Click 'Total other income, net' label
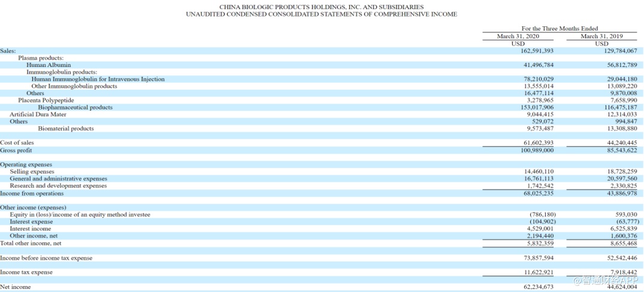This screenshot has height=292, width=644. [31, 243]
